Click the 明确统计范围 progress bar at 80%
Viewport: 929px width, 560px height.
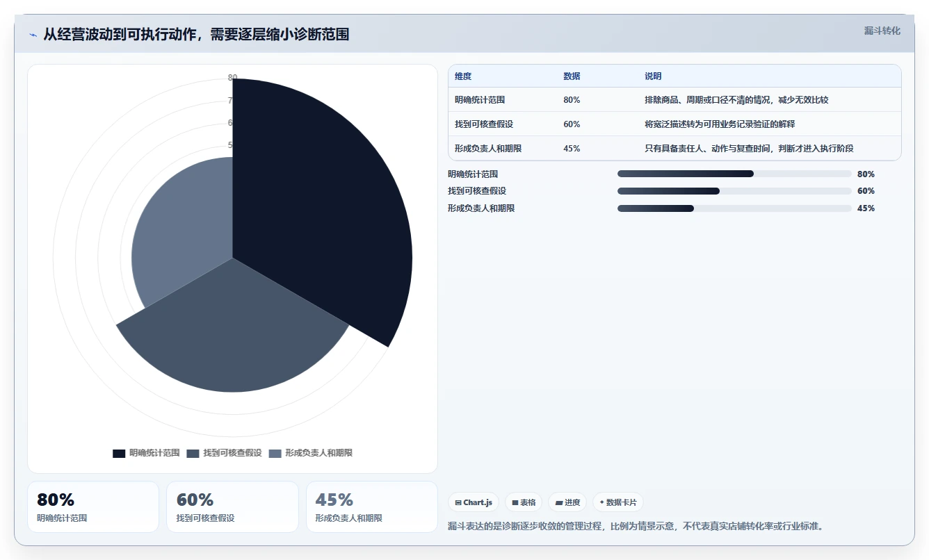coord(734,174)
